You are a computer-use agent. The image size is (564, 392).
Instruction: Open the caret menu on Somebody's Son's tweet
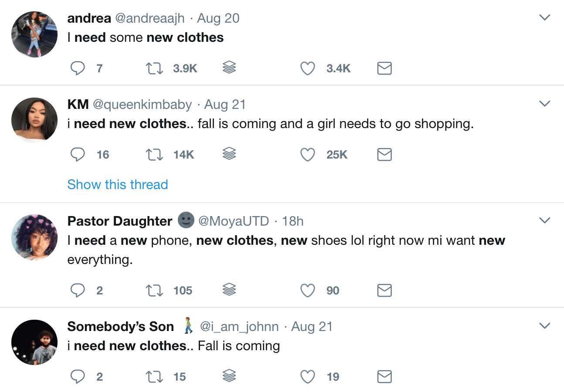point(544,326)
